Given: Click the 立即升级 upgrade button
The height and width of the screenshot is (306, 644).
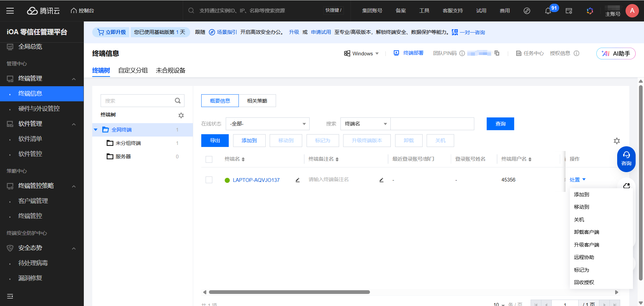Looking at the screenshot, I should coord(111,32).
